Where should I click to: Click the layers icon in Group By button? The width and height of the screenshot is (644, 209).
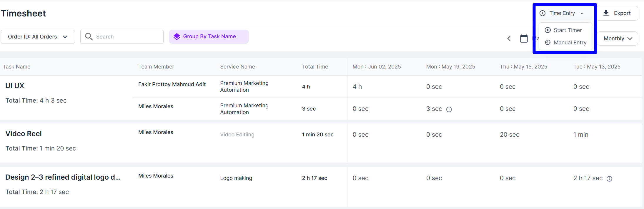[177, 36]
